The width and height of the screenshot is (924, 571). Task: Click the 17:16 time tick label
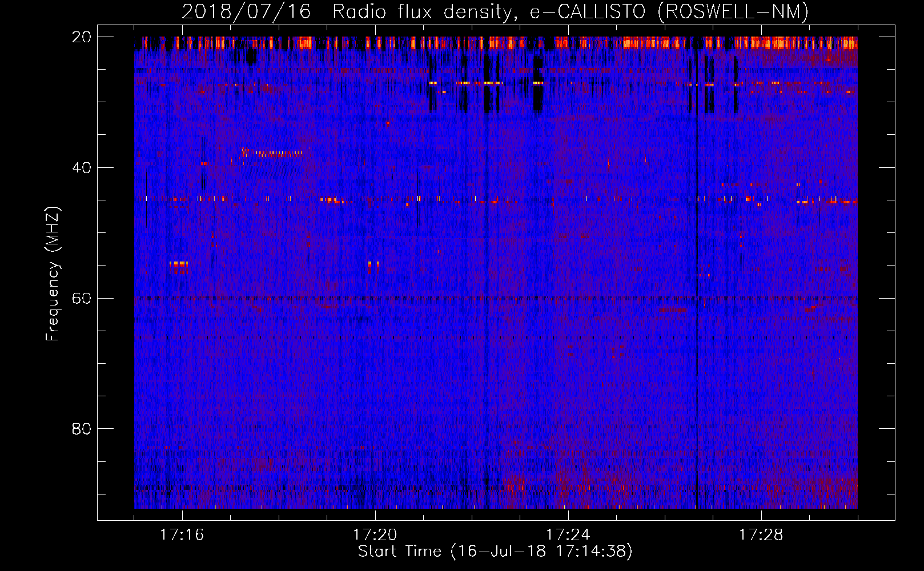coord(182,535)
